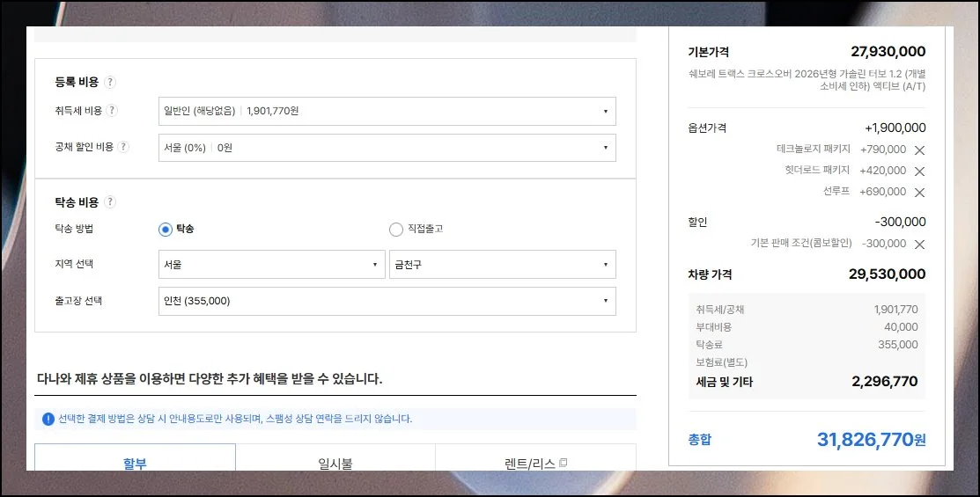Click the blue info icon in notice bar

(x=48, y=419)
